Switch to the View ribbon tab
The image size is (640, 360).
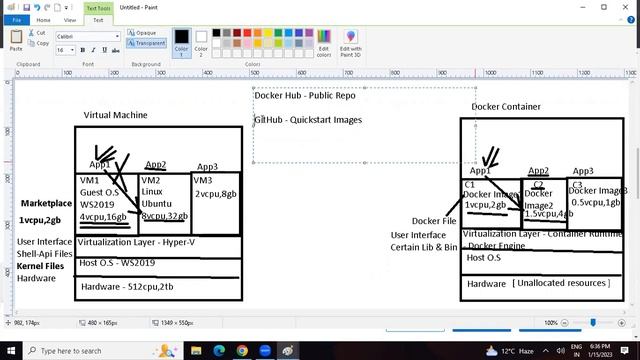click(x=70, y=20)
